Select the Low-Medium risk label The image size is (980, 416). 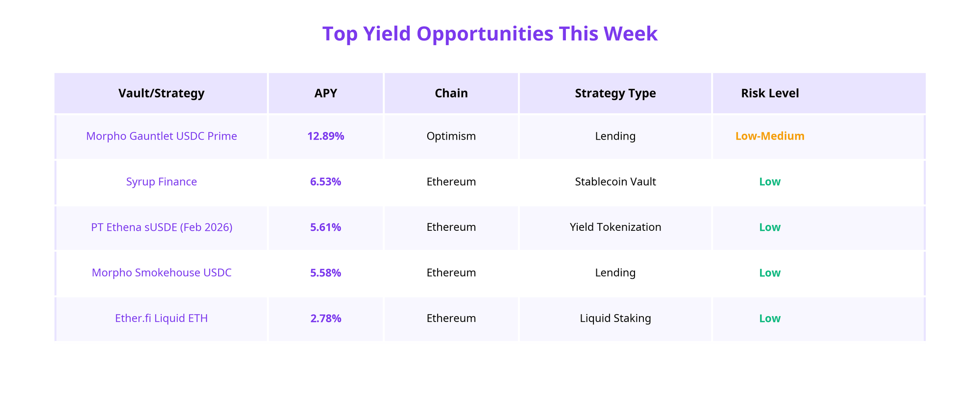(x=770, y=136)
